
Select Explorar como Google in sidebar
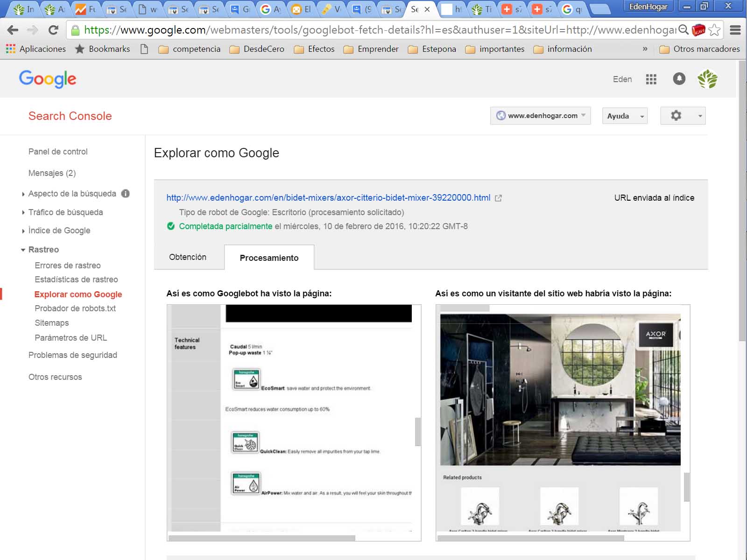click(78, 294)
